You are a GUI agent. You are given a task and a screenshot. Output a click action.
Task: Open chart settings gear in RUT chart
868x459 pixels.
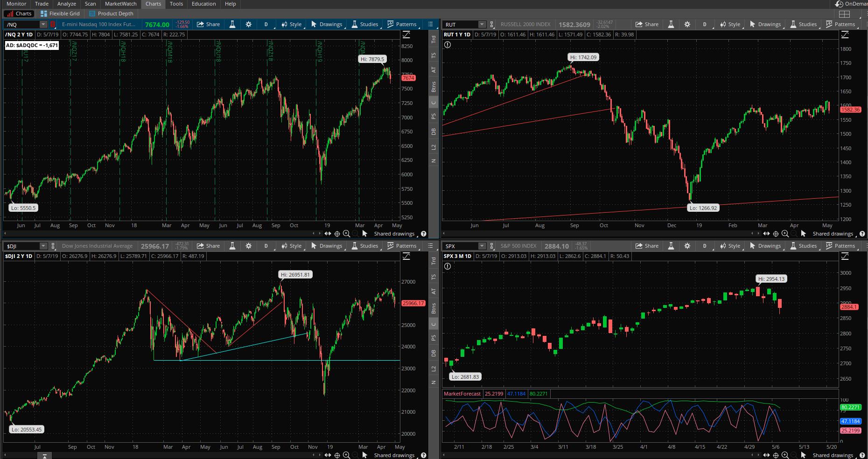click(x=687, y=24)
